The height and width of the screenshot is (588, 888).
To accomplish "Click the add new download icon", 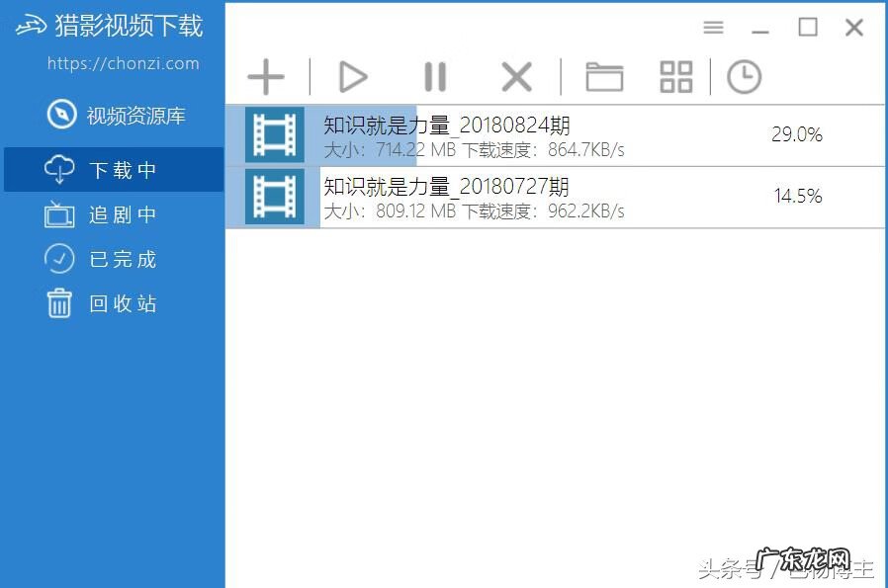I will pos(265,76).
